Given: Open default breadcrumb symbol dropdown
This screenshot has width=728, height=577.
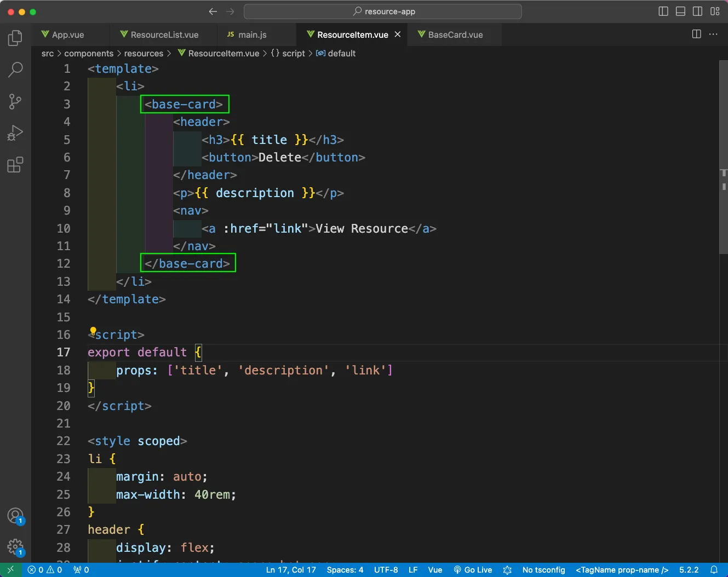Looking at the screenshot, I should (336, 53).
